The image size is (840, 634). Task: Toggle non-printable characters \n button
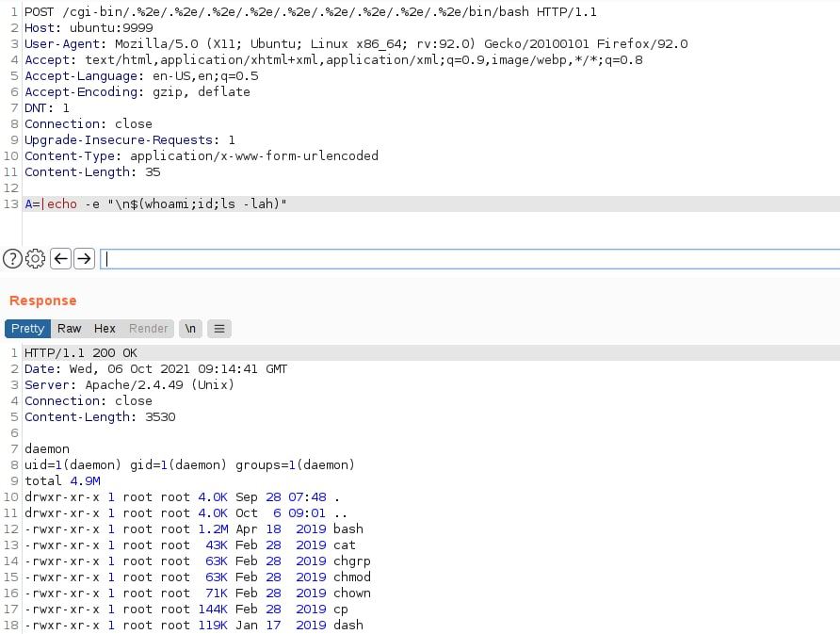click(x=190, y=329)
